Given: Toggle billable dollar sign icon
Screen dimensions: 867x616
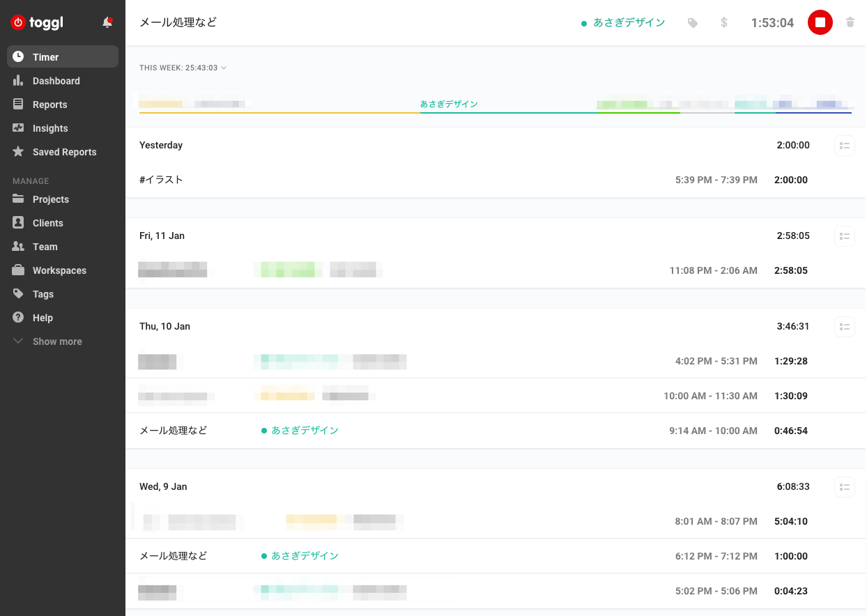Looking at the screenshot, I should pyautogui.click(x=724, y=23).
